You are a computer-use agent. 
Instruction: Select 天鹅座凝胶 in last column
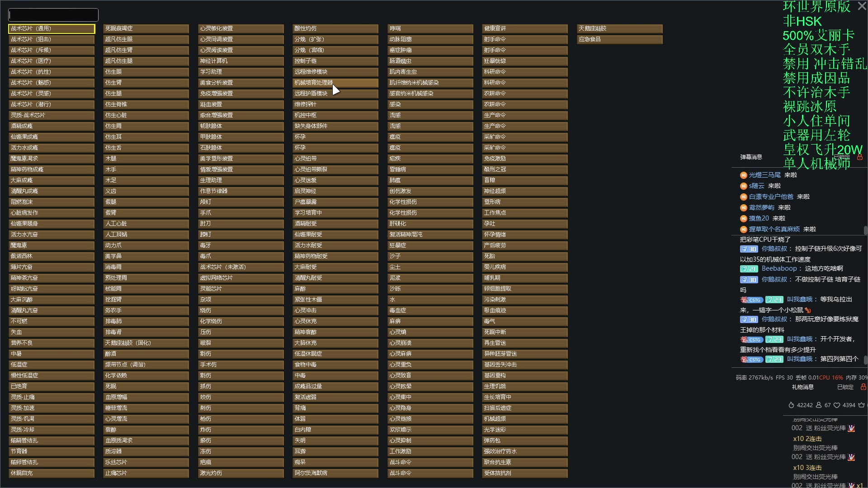[x=620, y=28]
